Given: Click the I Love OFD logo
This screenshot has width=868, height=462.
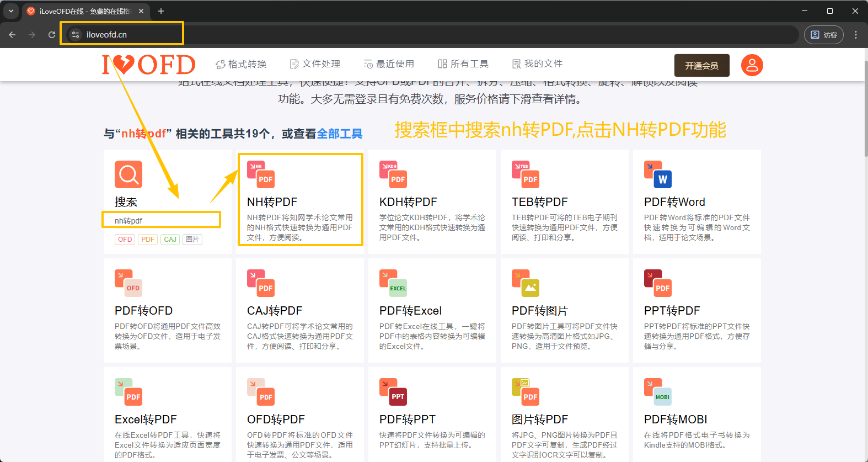Looking at the screenshot, I should [x=149, y=65].
